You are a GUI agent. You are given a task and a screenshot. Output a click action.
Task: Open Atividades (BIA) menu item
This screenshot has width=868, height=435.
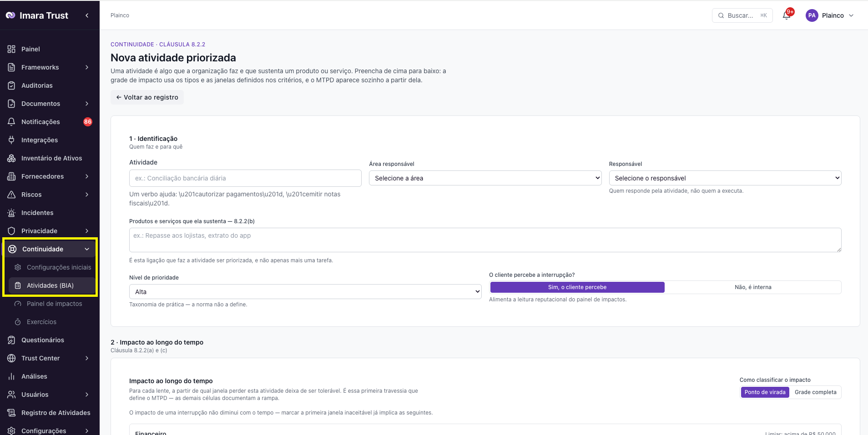tap(52, 285)
